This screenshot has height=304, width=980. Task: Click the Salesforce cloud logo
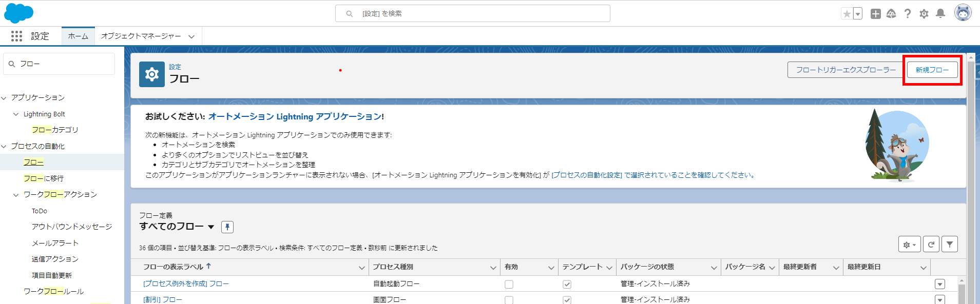(18, 13)
